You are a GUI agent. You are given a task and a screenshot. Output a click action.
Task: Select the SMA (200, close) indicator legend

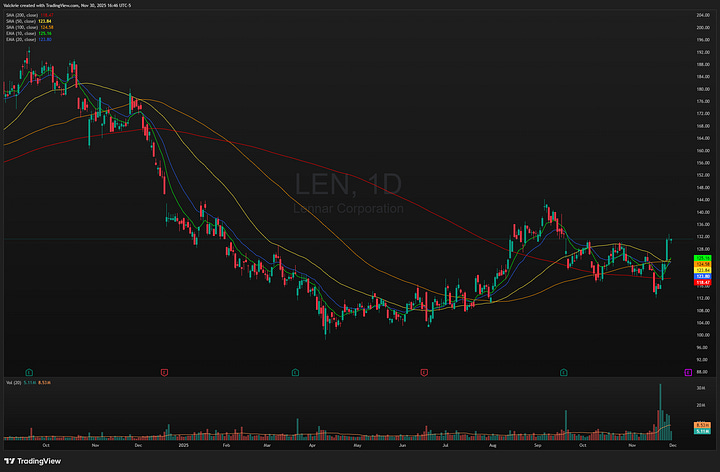(29, 15)
